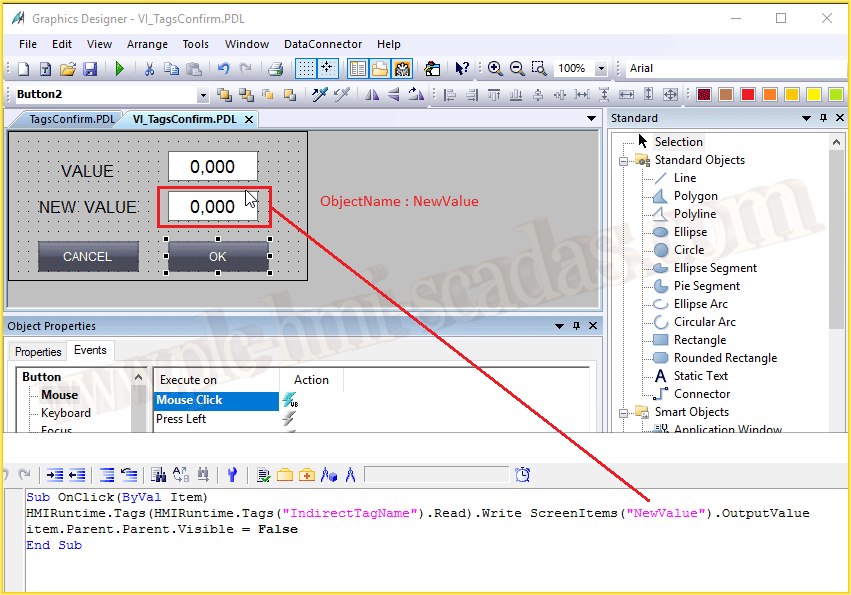Open the Button2 object selection dropdown

coord(203,95)
